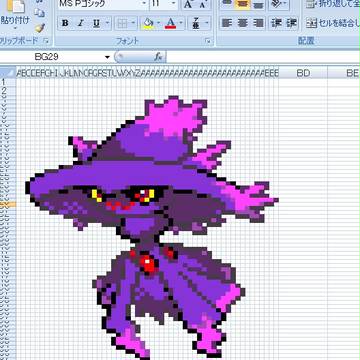Viewport: 360px width, 360px height.
Task: Apply yellow fill color bucket
Action: (148, 23)
